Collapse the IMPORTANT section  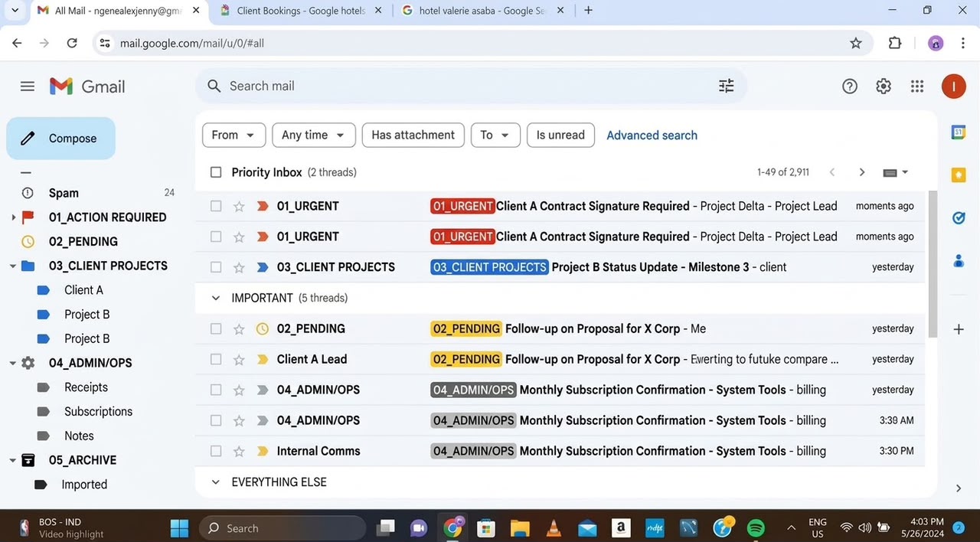tap(216, 298)
